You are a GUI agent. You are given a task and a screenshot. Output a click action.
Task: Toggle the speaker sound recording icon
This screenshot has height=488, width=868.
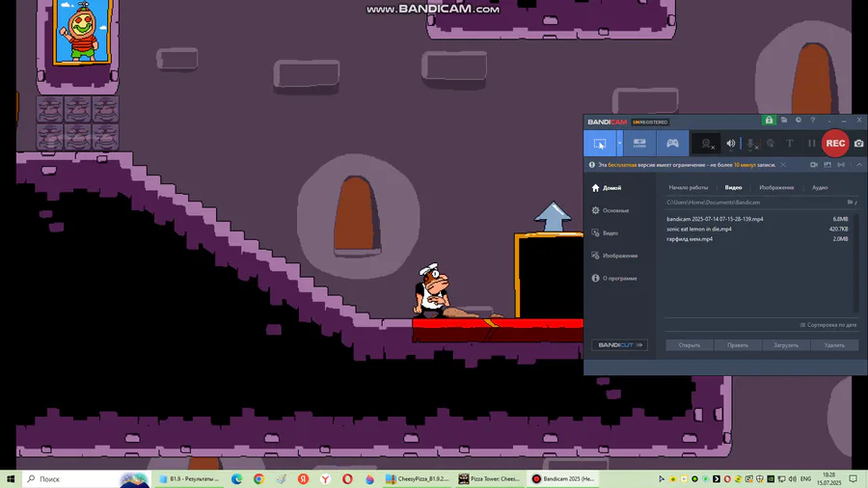[731, 144]
